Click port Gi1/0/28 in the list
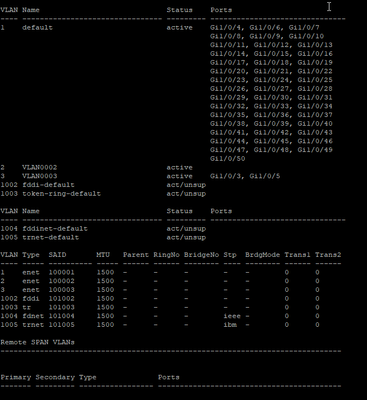Screen dimensions: 367x400 [x=315, y=89]
